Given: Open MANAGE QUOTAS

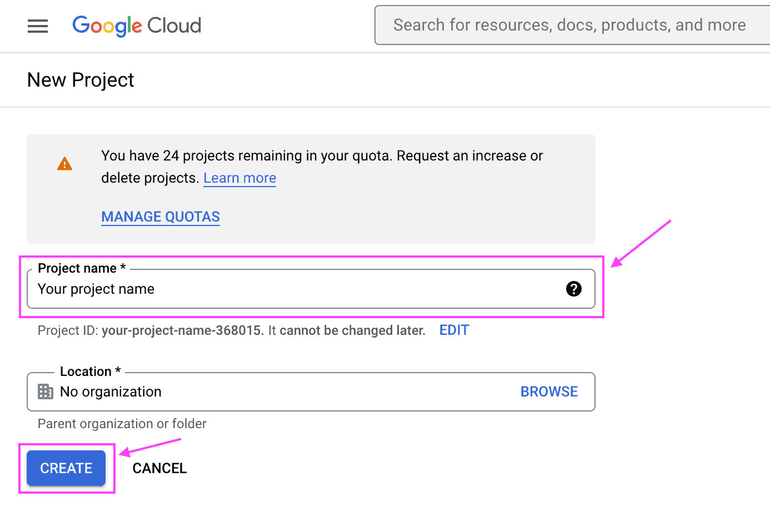Looking at the screenshot, I should [160, 217].
